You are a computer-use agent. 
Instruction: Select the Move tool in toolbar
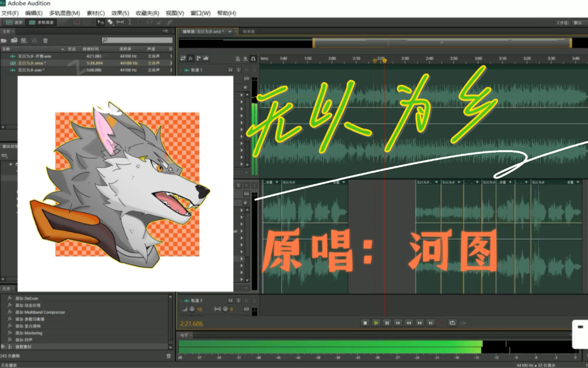[101, 22]
